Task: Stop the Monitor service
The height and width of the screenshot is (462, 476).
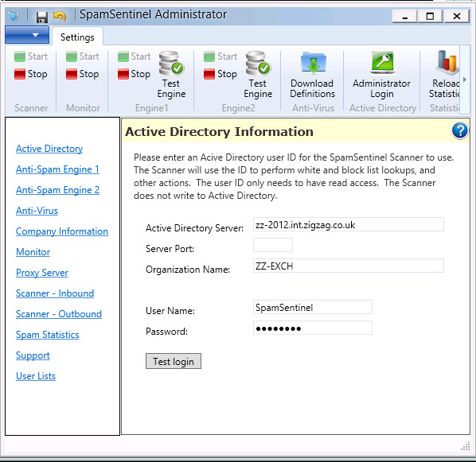Action: (83, 74)
